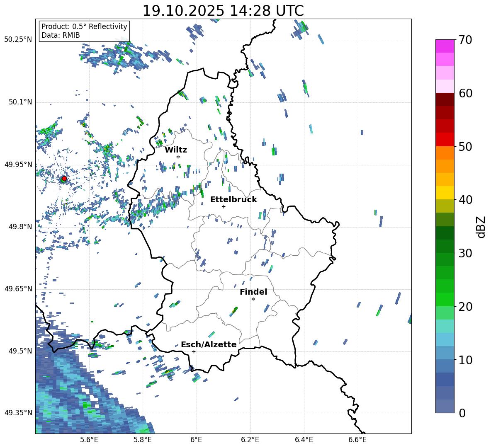
Task: Click the dBZ colorbar label
Action: click(x=481, y=227)
